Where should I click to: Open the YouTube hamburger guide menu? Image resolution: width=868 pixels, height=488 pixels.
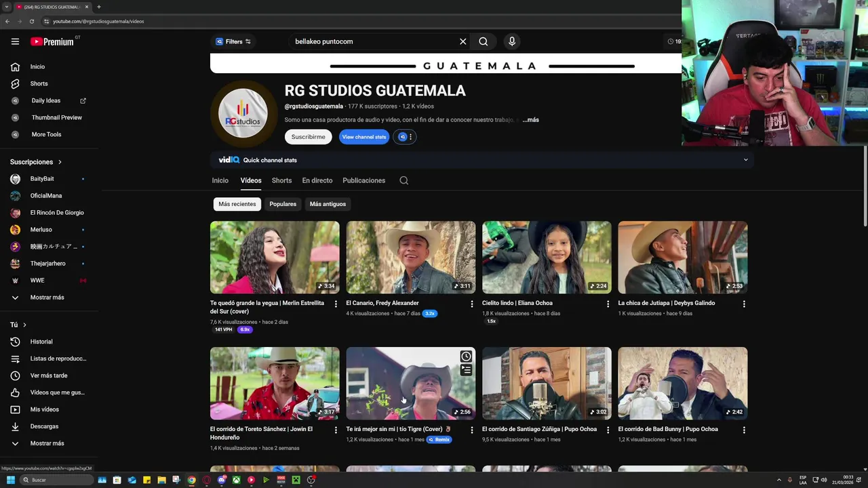tap(15, 41)
